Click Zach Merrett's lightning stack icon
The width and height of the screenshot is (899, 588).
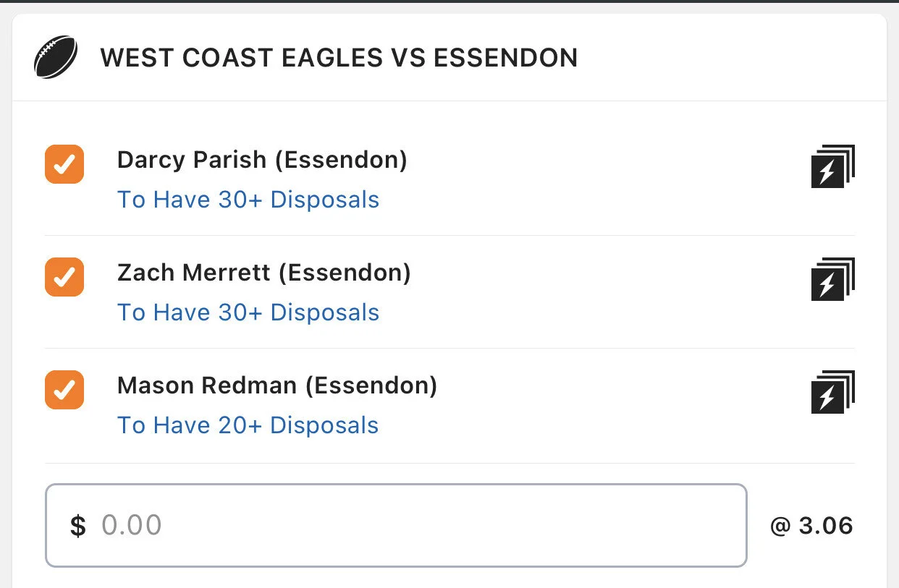tap(832, 279)
